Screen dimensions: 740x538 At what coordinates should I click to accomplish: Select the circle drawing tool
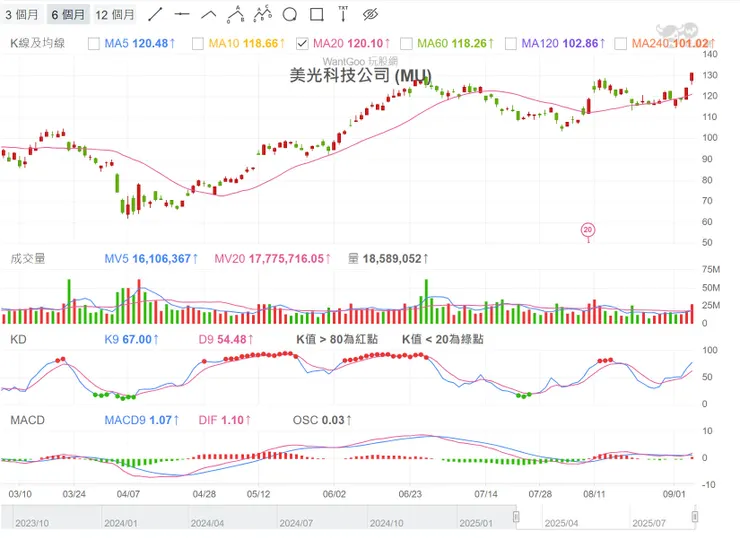click(x=289, y=15)
